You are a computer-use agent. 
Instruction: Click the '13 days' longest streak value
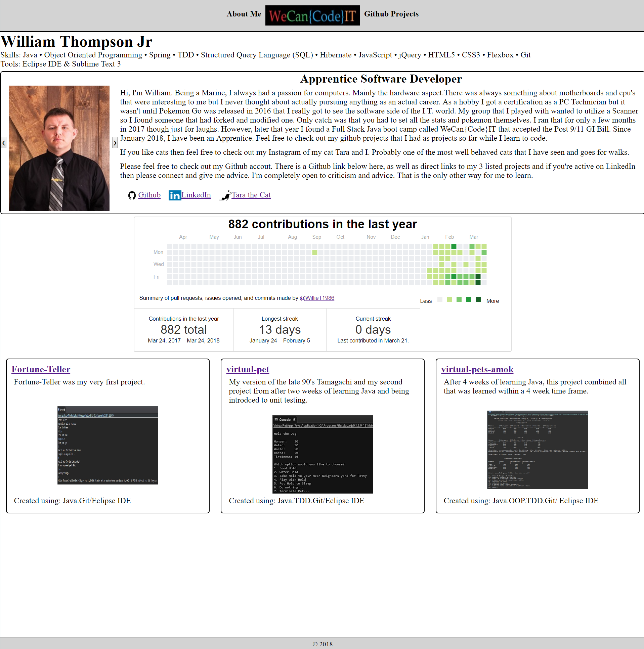tap(280, 330)
